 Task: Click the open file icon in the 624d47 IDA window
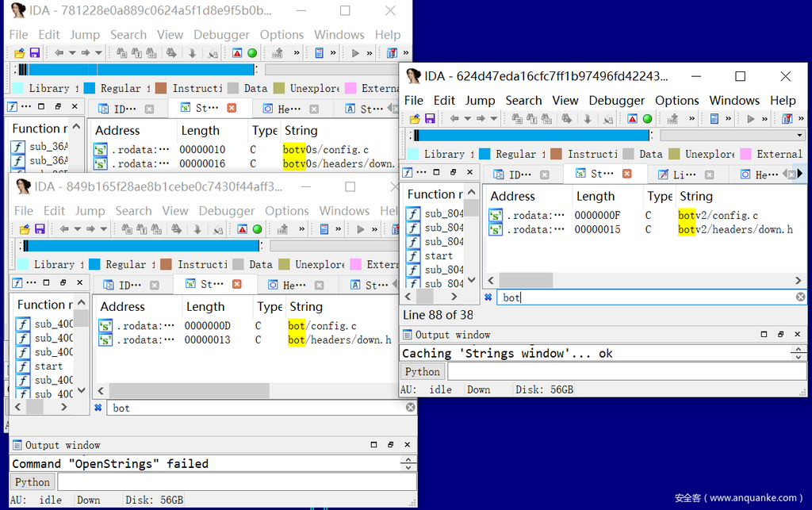tap(416, 119)
